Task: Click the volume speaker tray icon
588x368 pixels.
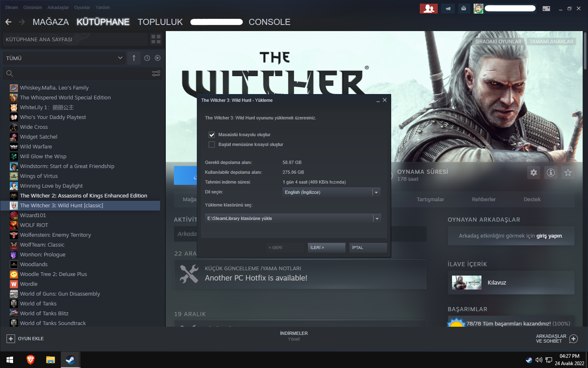Action: [x=539, y=360]
